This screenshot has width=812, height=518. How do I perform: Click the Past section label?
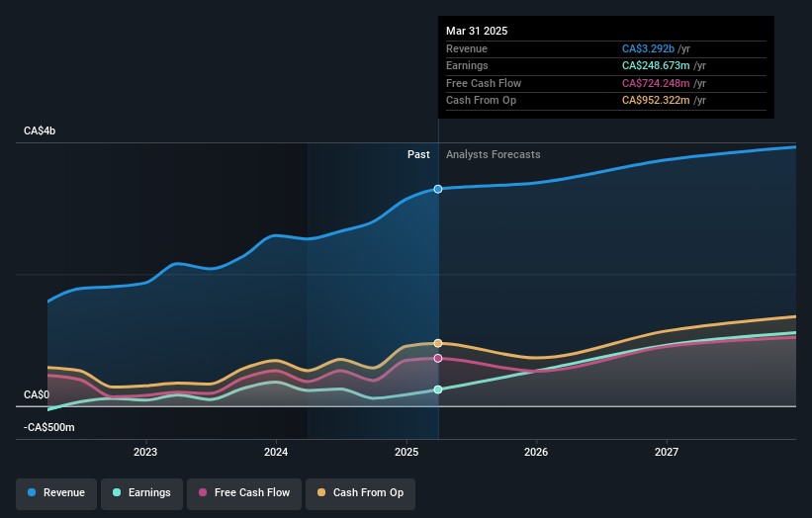point(418,154)
